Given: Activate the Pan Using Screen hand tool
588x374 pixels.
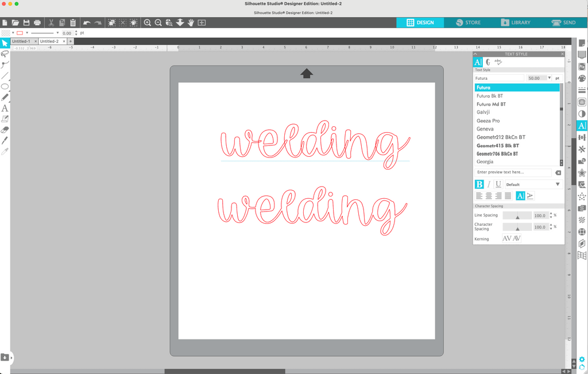Looking at the screenshot, I should coord(191,22).
